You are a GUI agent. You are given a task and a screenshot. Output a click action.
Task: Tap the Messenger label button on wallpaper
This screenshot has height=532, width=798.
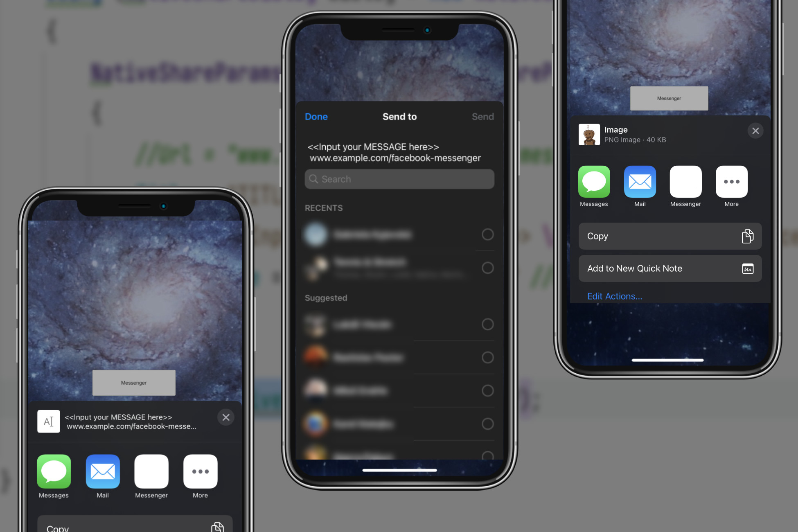[133, 383]
